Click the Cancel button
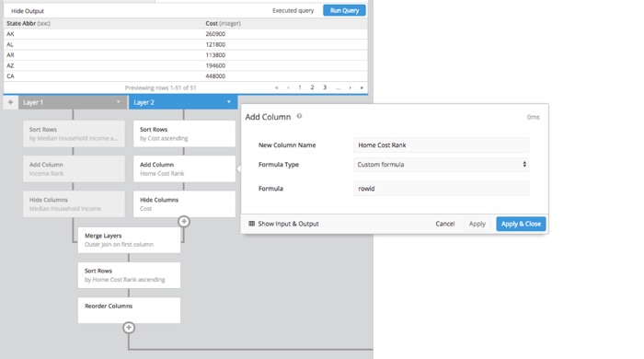 [x=444, y=224]
